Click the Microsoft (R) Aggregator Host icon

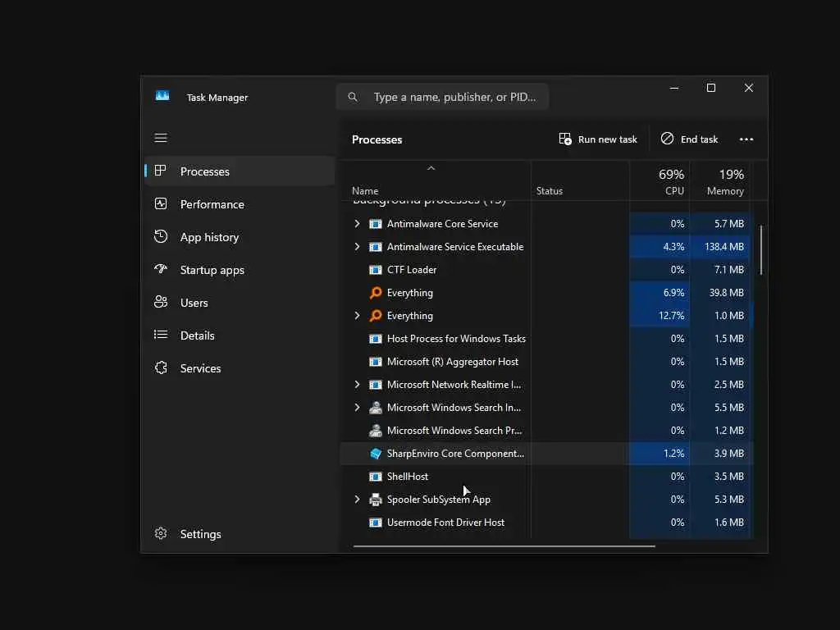coord(376,362)
